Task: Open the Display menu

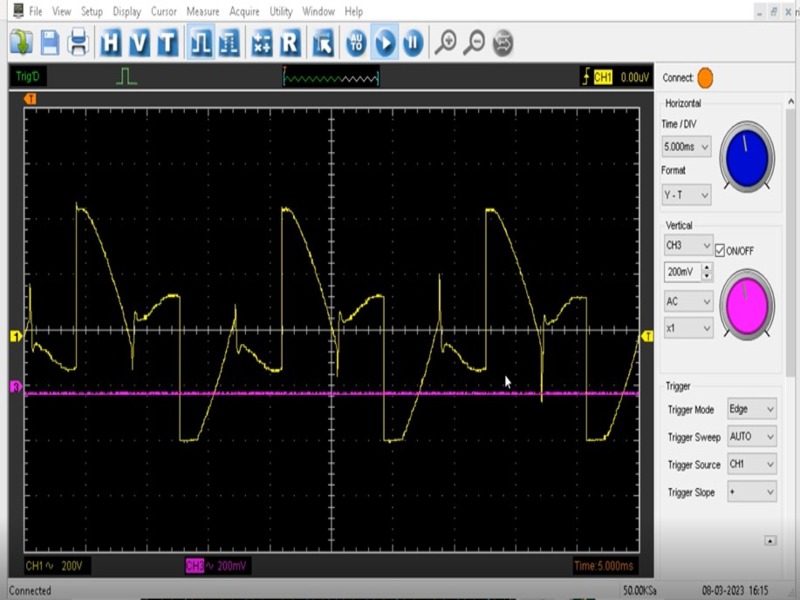Action: pyautogui.click(x=127, y=11)
